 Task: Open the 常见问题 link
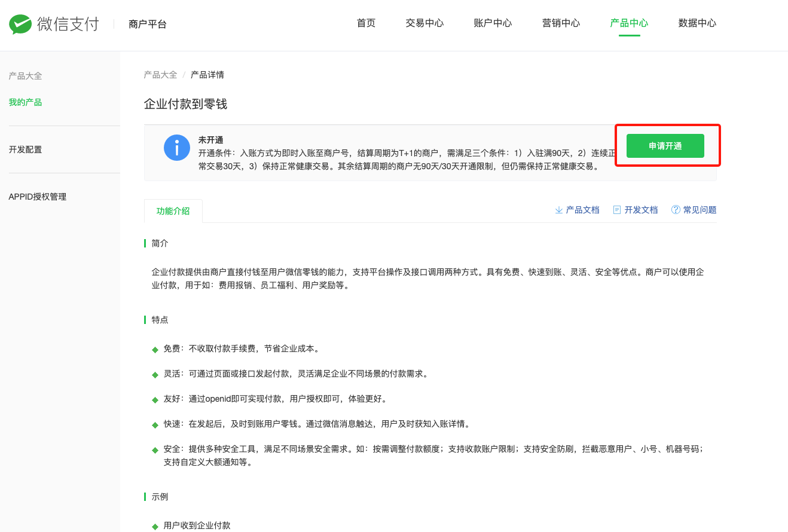pos(700,210)
